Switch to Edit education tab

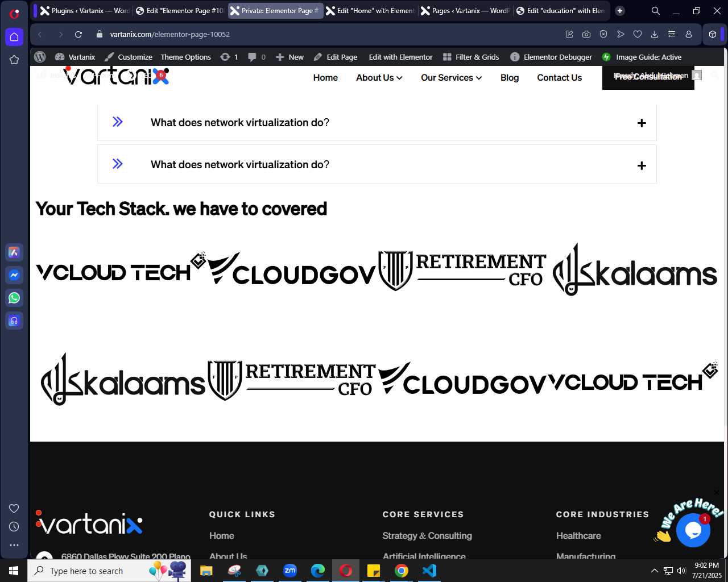[x=561, y=11]
